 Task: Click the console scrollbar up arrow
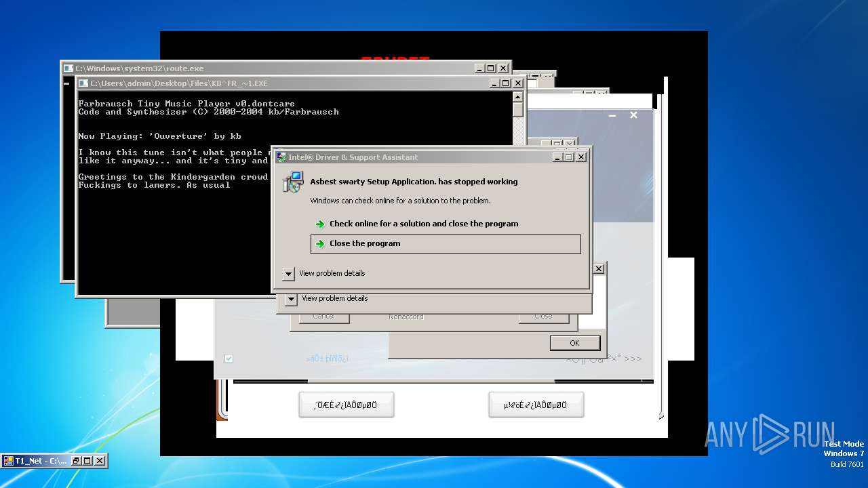coord(517,96)
